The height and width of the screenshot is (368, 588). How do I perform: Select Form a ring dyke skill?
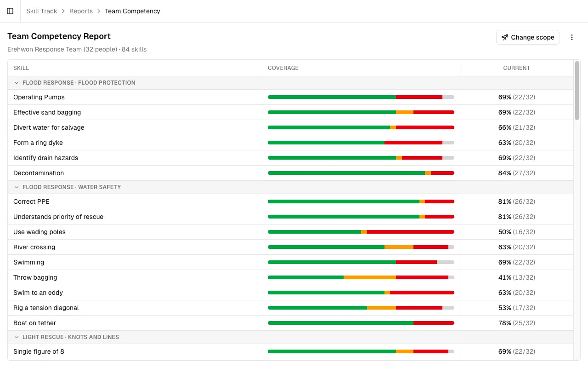point(38,143)
